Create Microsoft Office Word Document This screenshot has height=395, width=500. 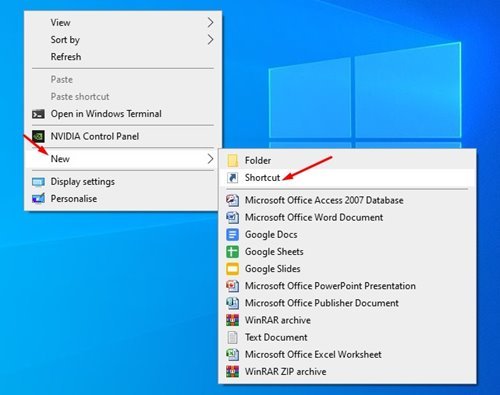pos(347,217)
